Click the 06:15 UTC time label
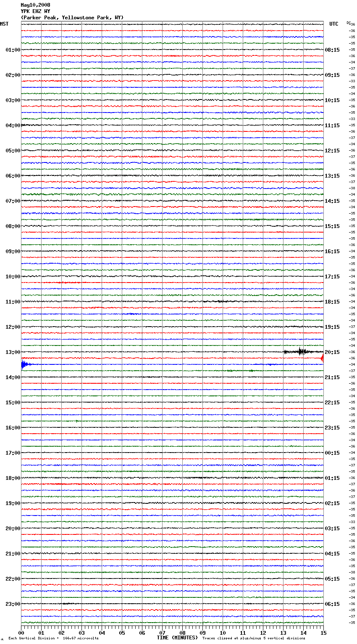The width and height of the screenshot is (357, 644). [x=332, y=604]
